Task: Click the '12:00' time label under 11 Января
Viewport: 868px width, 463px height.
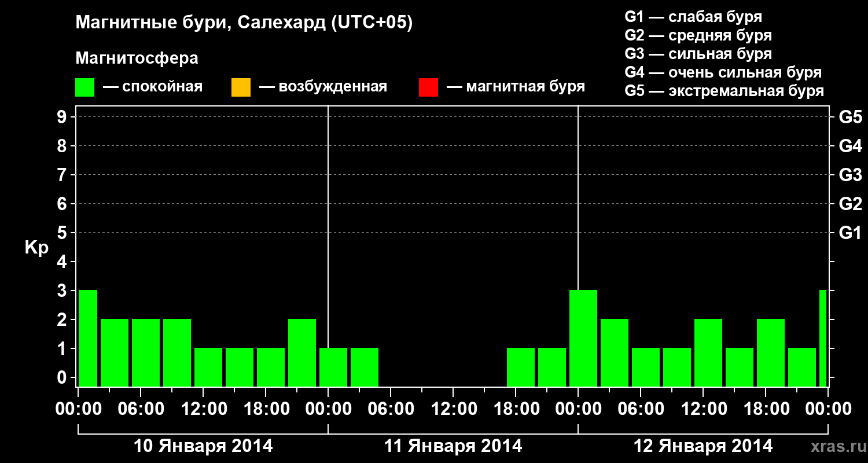Action: pos(453,409)
